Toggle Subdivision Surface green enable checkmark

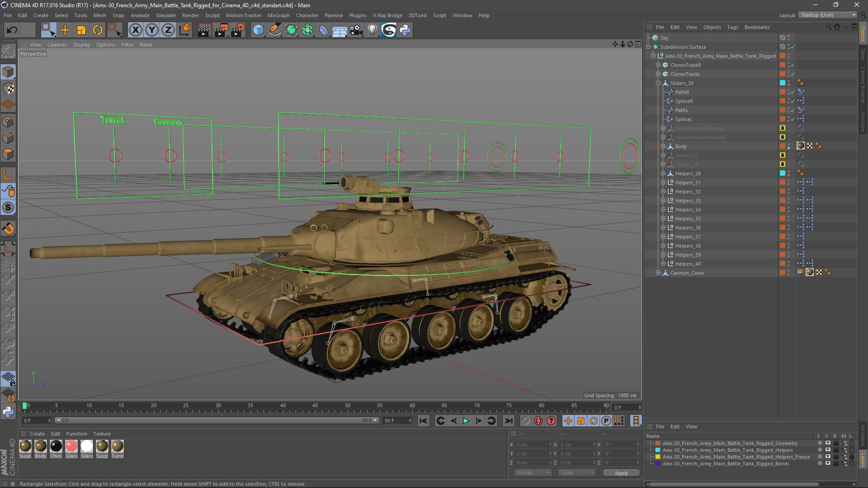[793, 47]
